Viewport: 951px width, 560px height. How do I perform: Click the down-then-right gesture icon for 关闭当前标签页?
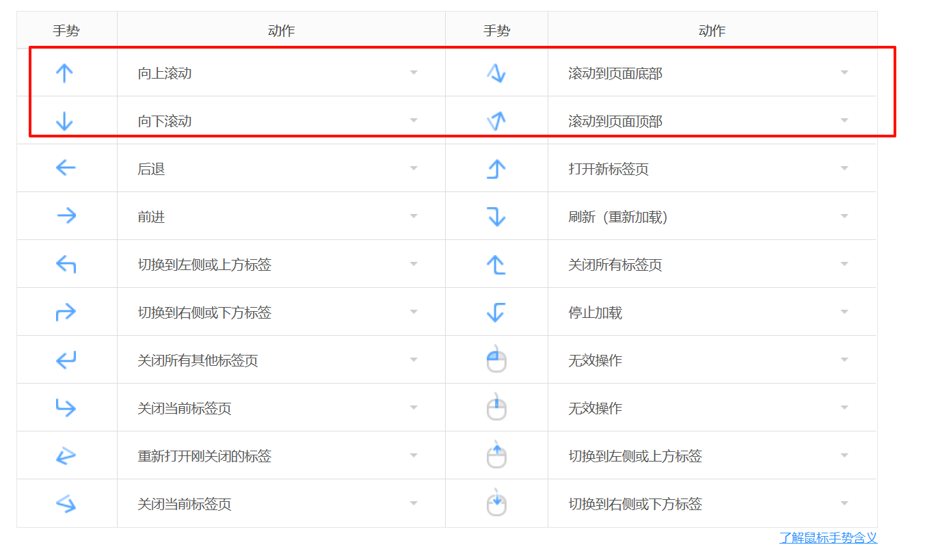(x=66, y=408)
